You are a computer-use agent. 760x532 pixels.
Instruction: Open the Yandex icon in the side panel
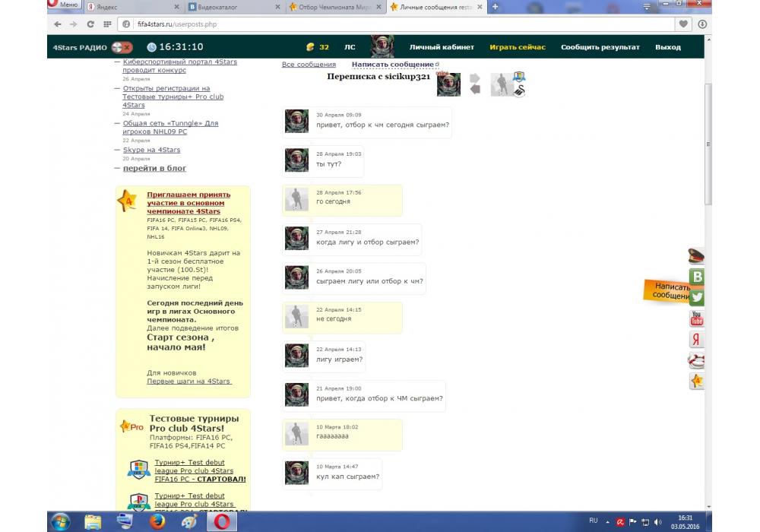[696, 340]
